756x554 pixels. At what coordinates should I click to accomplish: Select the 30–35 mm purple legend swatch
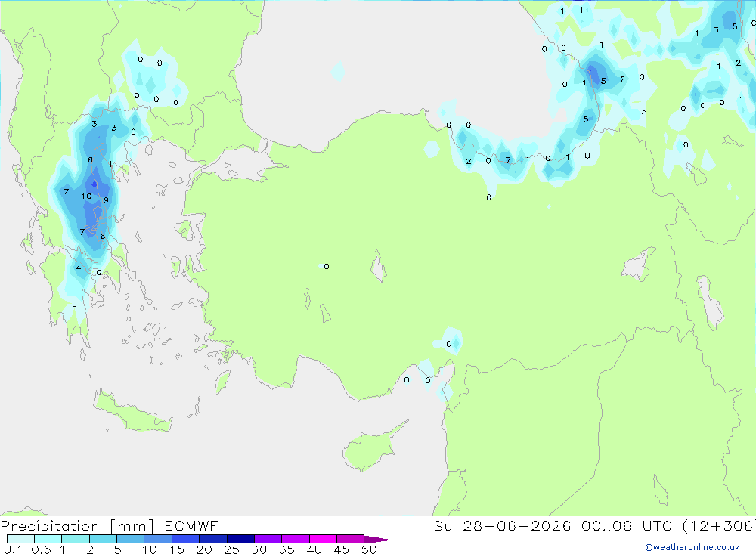[x=268, y=539]
